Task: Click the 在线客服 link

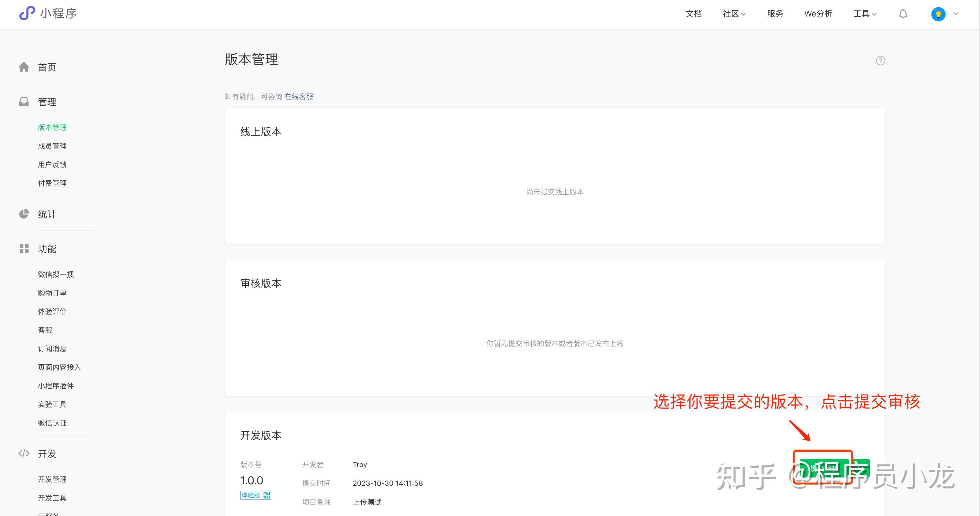Action: click(299, 97)
